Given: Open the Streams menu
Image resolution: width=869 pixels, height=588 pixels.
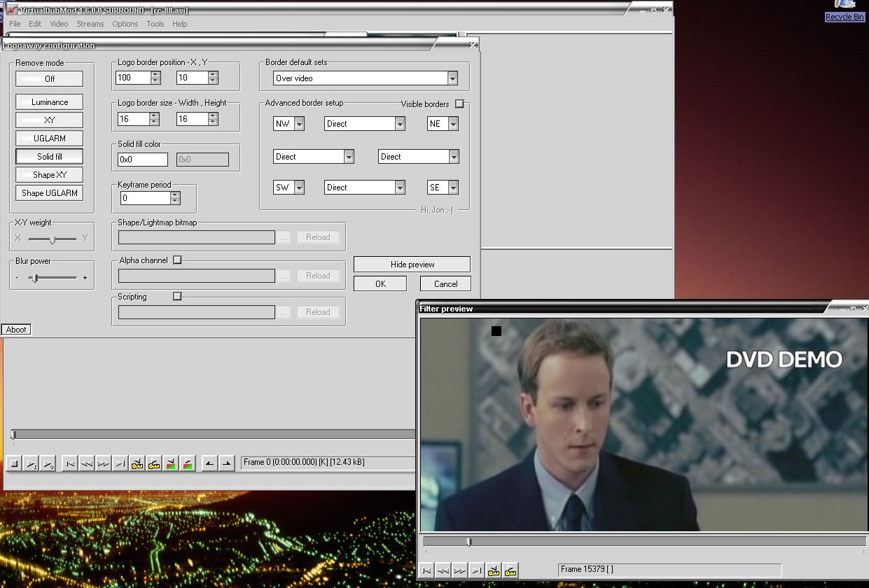Looking at the screenshot, I should (90, 24).
